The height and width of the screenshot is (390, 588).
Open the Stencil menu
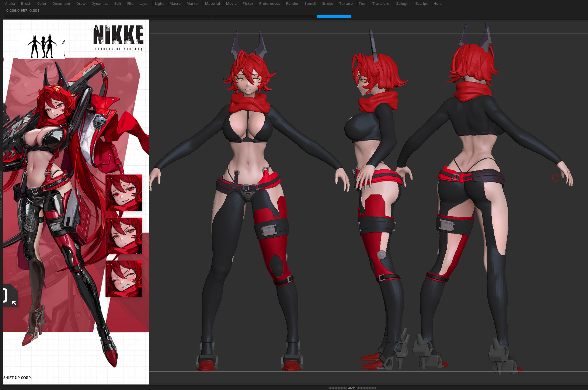pyautogui.click(x=310, y=4)
